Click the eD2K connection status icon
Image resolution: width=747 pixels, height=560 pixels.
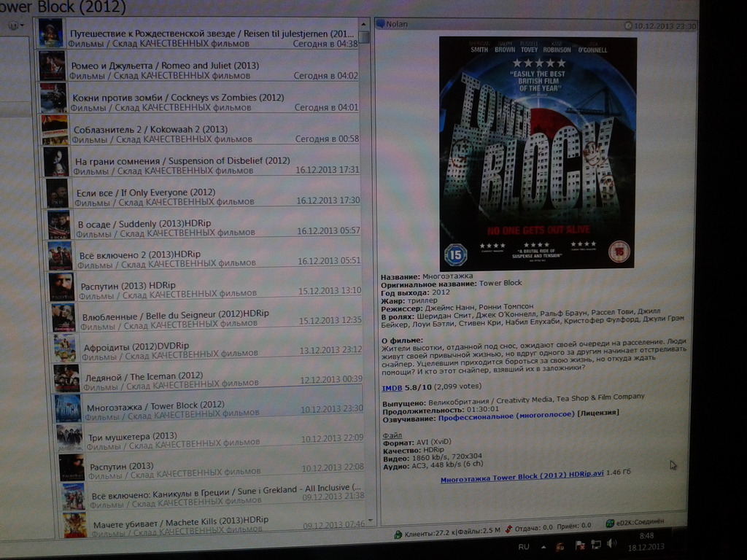click(x=609, y=524)
